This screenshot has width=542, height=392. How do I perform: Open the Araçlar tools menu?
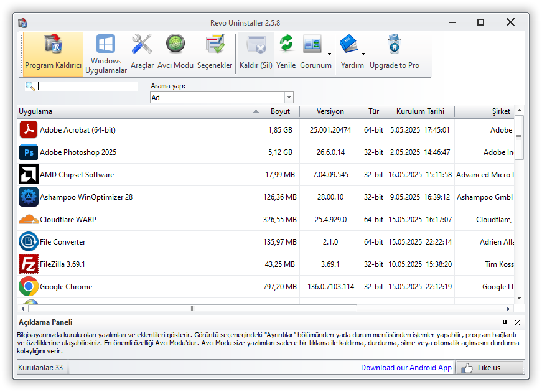pos(142,52)
